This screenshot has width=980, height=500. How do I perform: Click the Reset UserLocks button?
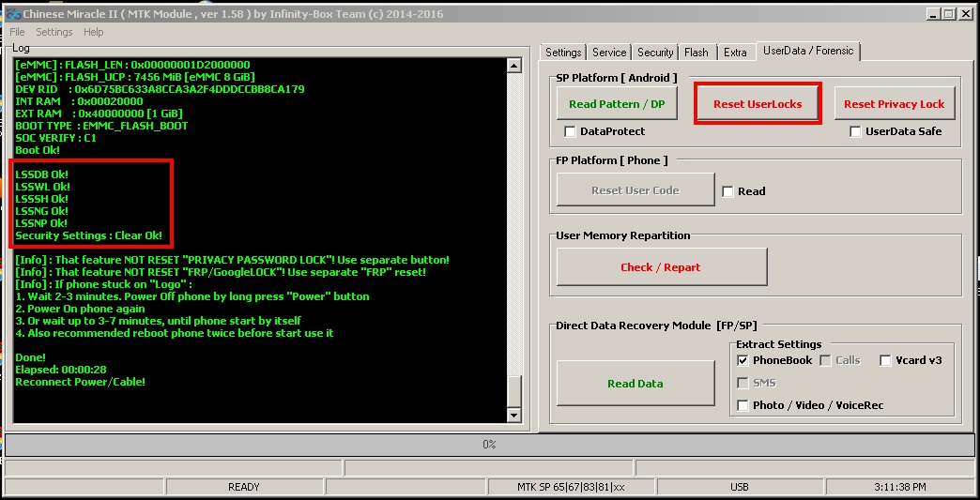(758, 104)
